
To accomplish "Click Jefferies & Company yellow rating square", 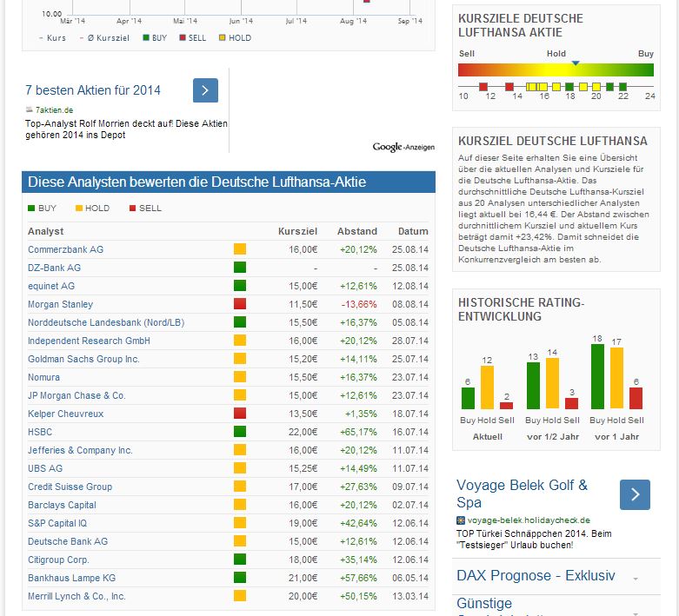I will tap(239, 449).
